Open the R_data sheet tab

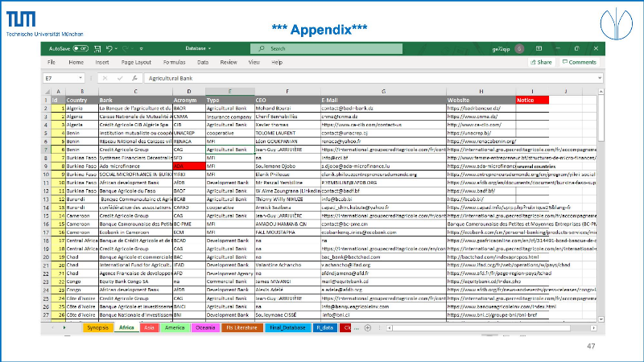(x=325, y=327)
